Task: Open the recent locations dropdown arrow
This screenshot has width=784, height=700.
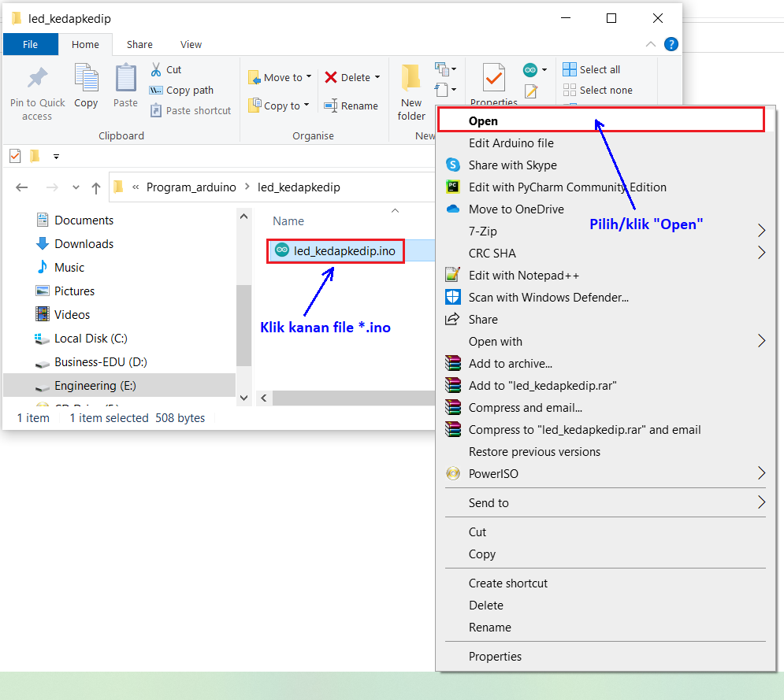Action: [x=76, y=187]
